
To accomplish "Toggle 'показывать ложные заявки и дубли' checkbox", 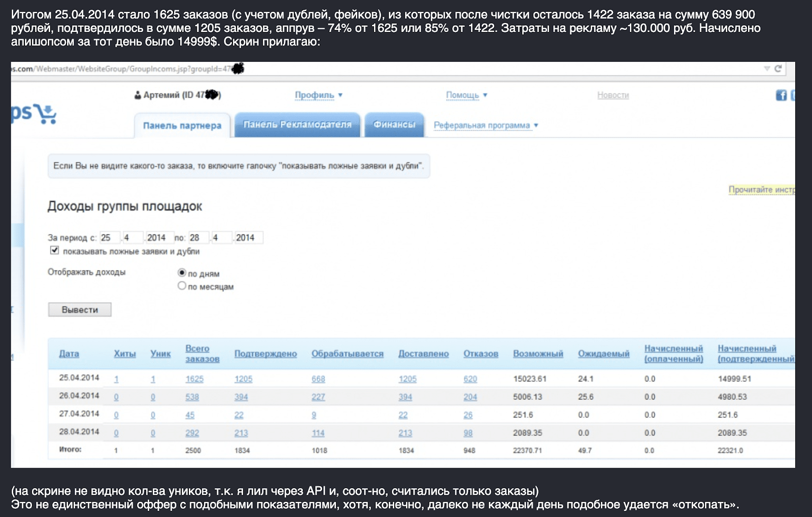I will [x=55, y=250].
